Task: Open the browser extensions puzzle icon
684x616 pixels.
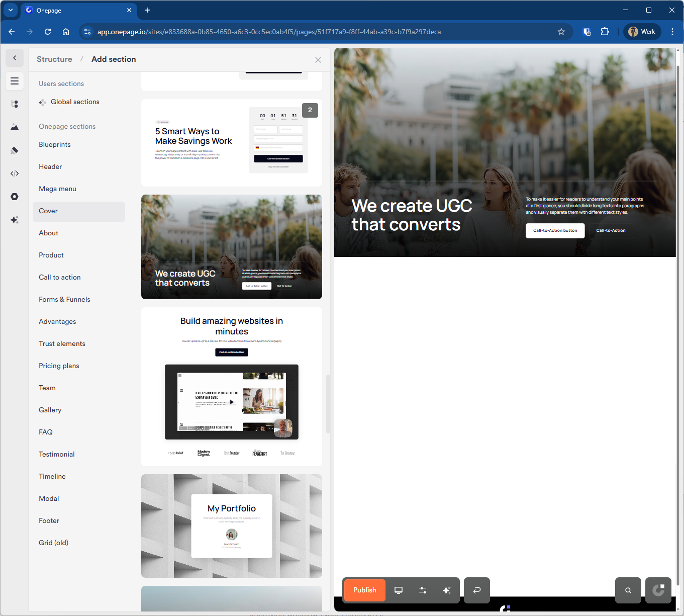Action: point(605,32)
